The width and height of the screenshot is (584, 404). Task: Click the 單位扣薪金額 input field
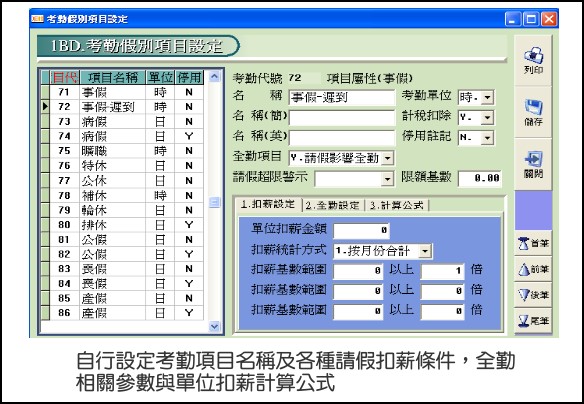coord(361,230)
